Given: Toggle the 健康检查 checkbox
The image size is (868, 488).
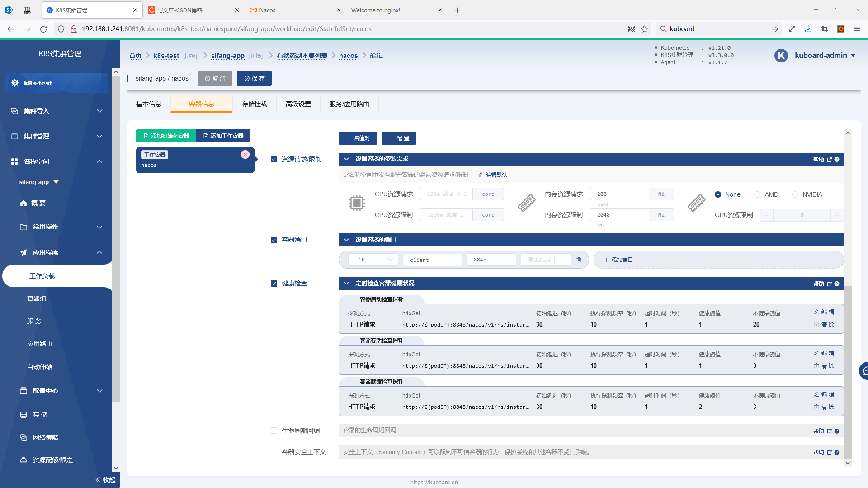Looking at the screenshot, I should pos(274,284).
